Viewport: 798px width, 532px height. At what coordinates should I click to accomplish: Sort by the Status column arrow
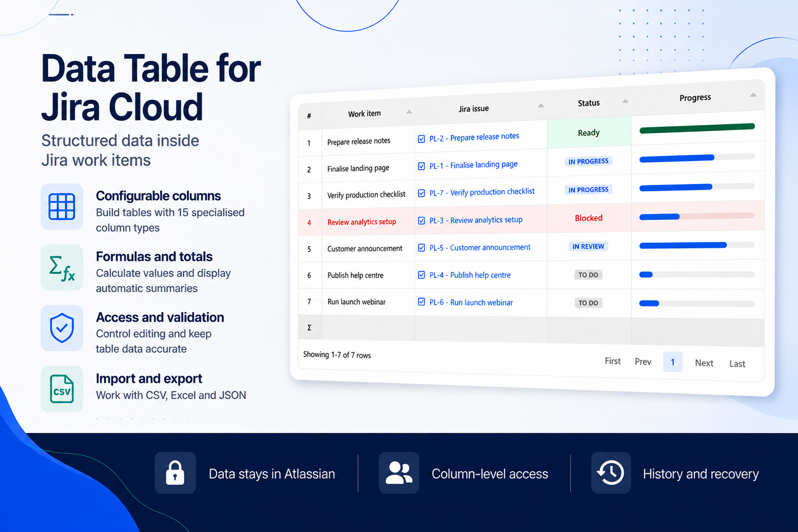point(625,101)
